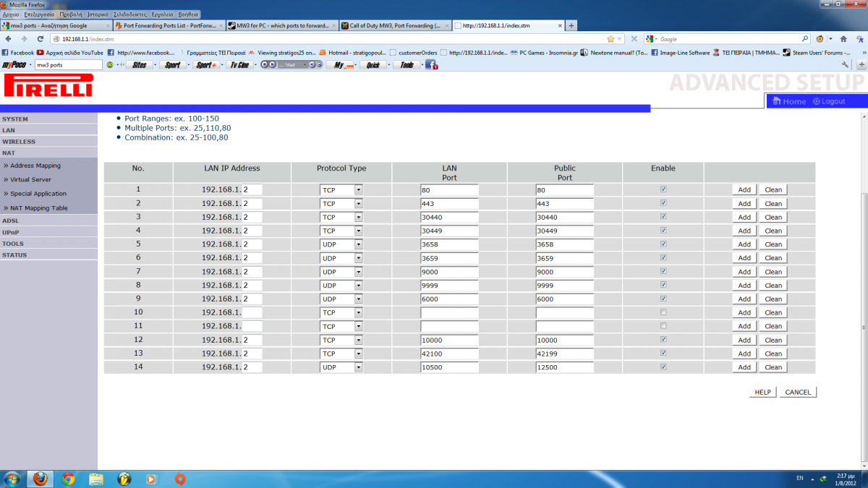This screenshot has width=868, height=488.
Task: Check Enable for empty rule 11
Action: 663,326
